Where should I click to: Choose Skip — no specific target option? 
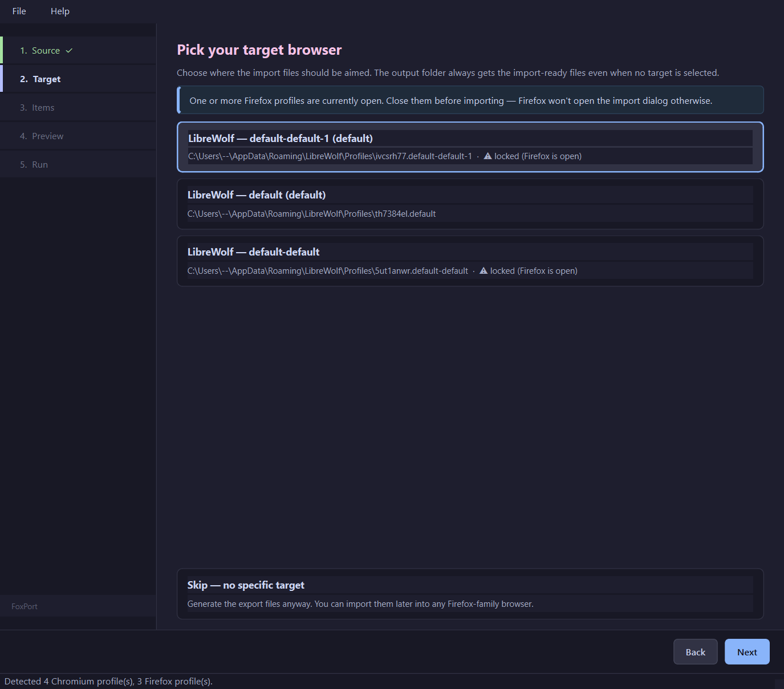[470, 594]
